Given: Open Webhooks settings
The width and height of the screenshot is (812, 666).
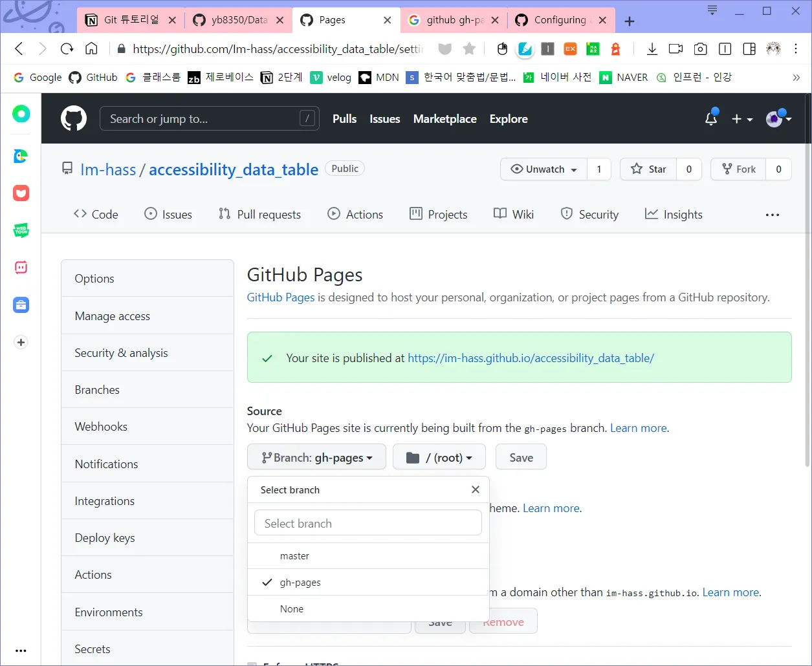Looking at the screenshot, I should click(148, 426).
